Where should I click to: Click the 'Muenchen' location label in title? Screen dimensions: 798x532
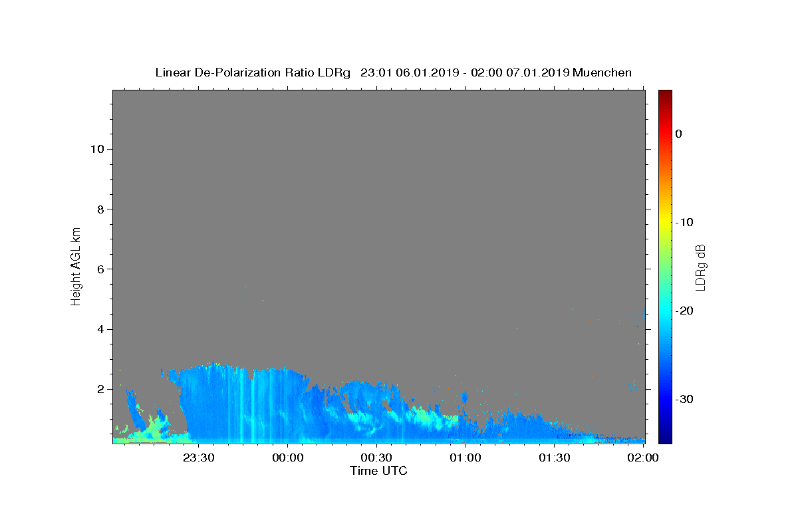[602, 72]
